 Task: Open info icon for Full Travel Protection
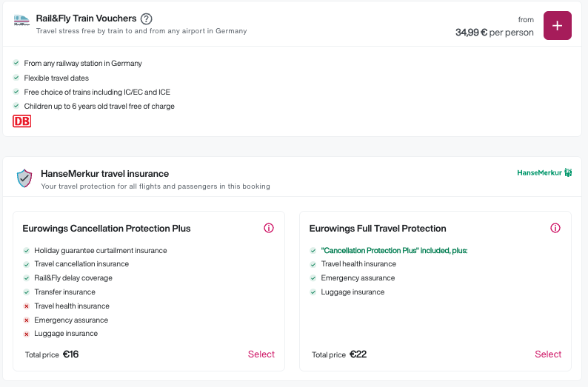click(x=555, y=228)
